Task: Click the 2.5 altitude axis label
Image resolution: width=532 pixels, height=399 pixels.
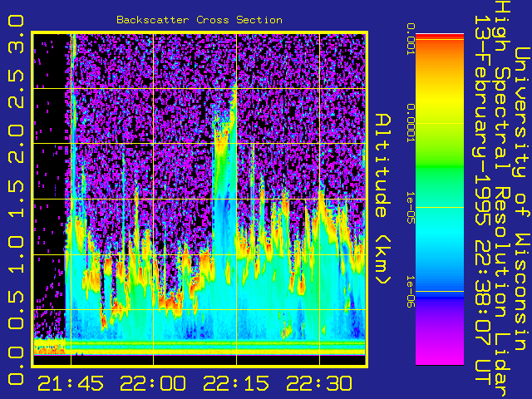Action: tap(16, 89)
